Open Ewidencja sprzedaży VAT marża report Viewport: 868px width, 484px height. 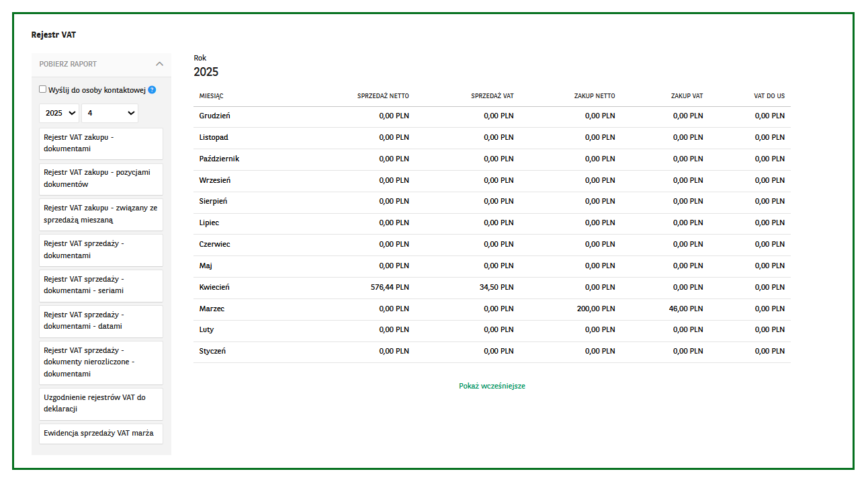(101, 433)
